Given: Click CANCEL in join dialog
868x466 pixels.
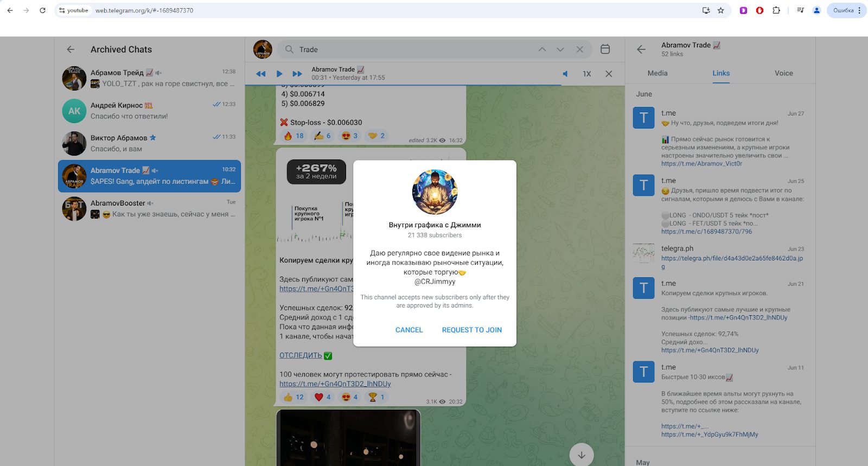Looking at the screenshot, I should pos(409,330).
